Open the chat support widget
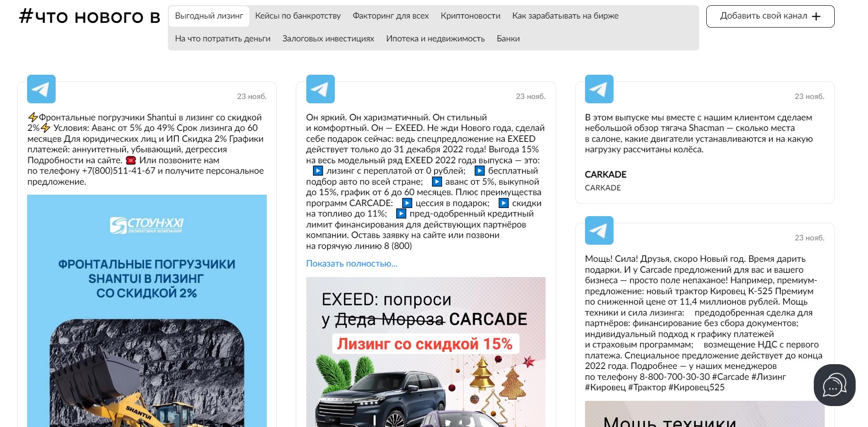Screen dimensions: 868x427 (x=834, y=385)
